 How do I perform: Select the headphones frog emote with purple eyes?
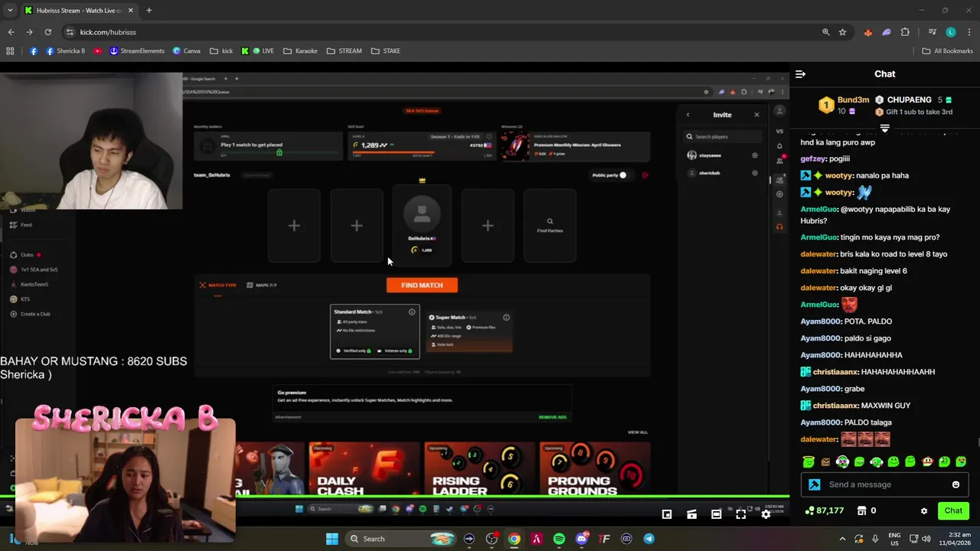tap(842, 461)
